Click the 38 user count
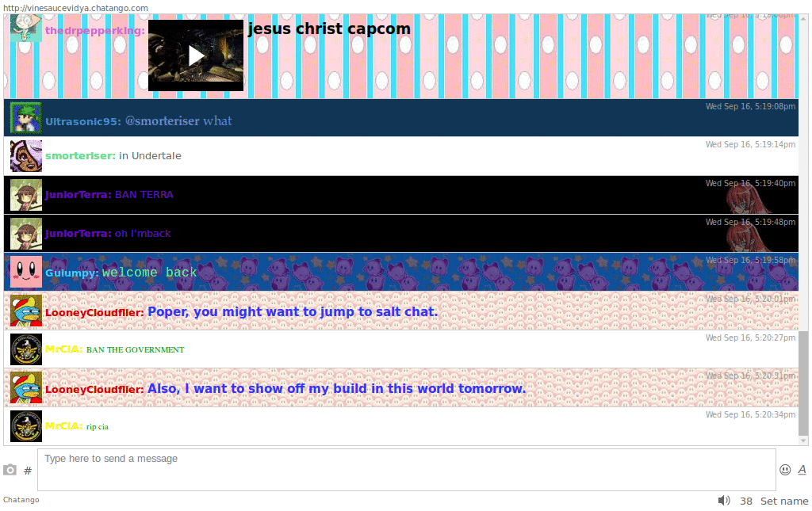The width and height of the screenshot is (812, 511). [746, 500]
